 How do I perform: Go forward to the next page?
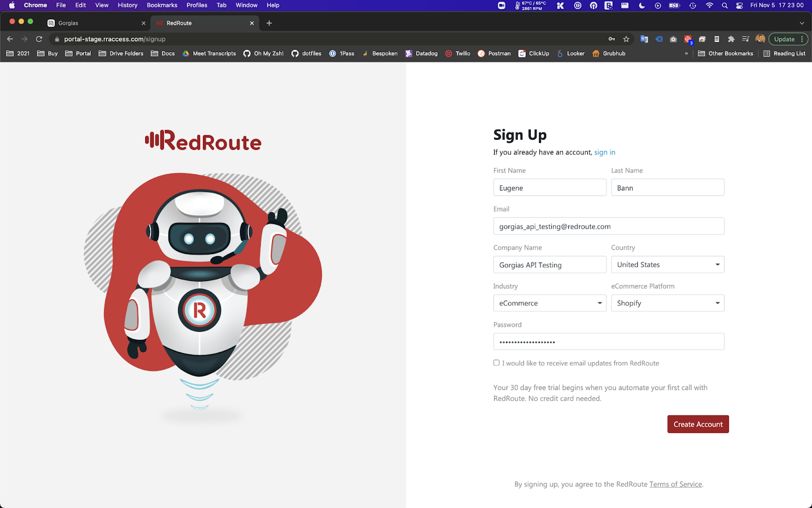tap(24, 39)
